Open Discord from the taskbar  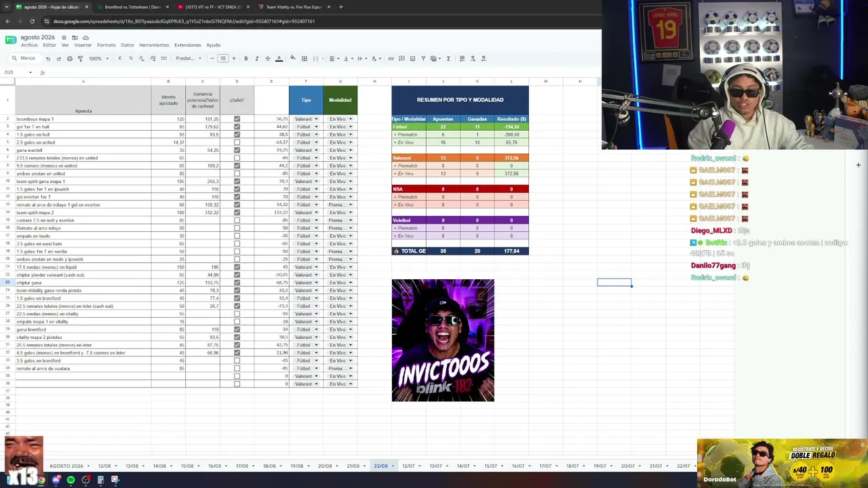coord(56,480)
